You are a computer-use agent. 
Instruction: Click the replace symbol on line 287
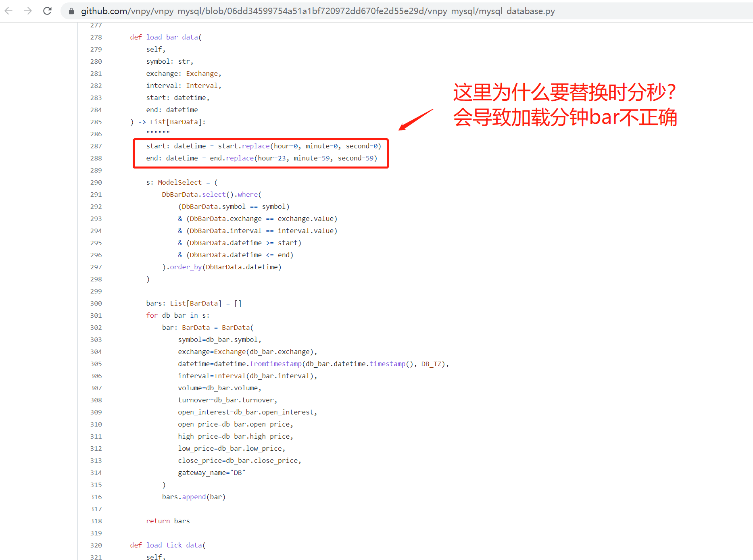pyautogui.click(x=256, y=146)
